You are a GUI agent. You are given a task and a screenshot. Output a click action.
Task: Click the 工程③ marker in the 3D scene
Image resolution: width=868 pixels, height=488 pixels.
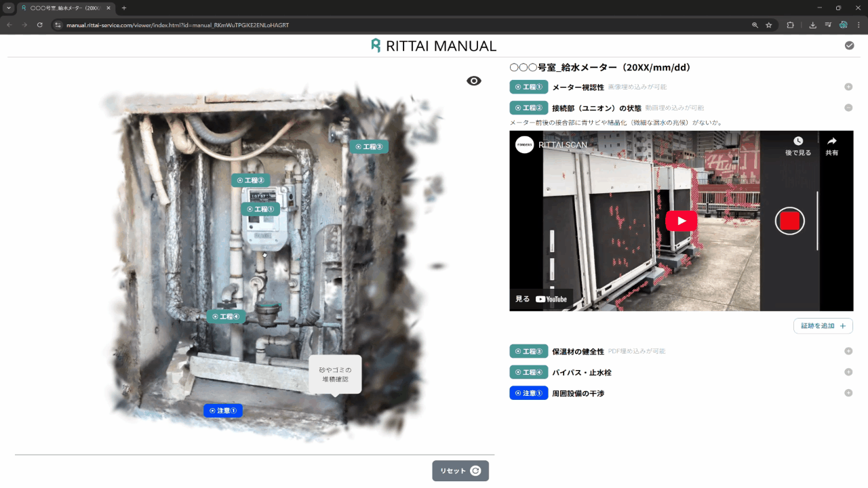(369, 147)
